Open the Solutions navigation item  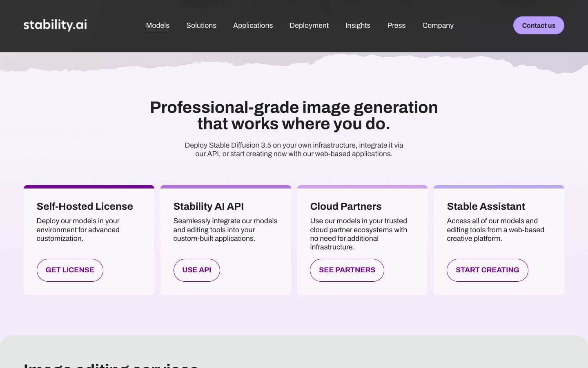[x=201, y=25]
